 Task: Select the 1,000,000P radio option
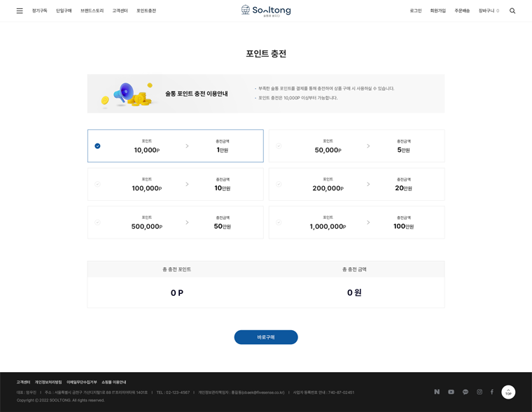279,222
